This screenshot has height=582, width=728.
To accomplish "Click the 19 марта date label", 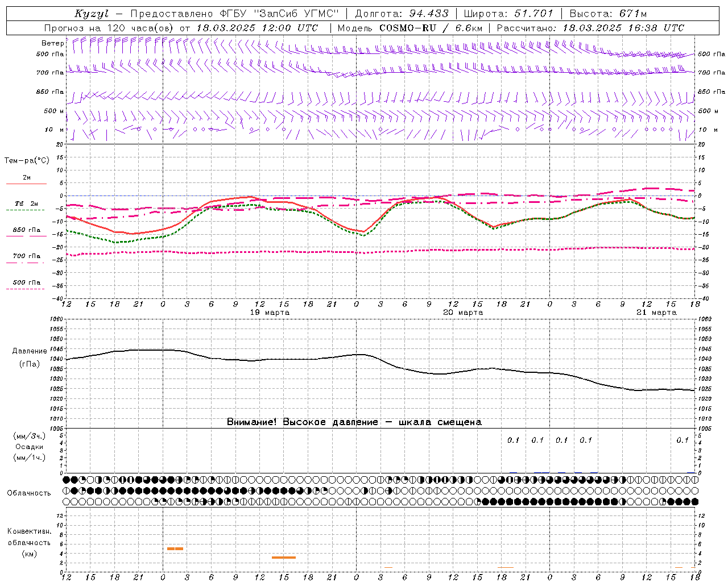I will coord(270,313).
